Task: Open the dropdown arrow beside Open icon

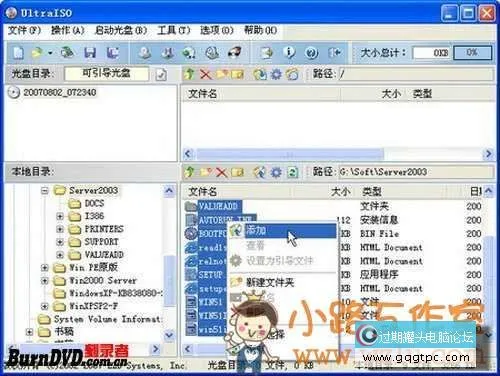Action: pos(50,53)
